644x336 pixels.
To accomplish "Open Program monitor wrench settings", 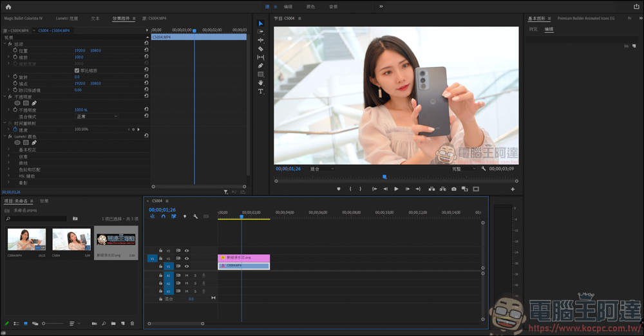I will coord(484,169).
